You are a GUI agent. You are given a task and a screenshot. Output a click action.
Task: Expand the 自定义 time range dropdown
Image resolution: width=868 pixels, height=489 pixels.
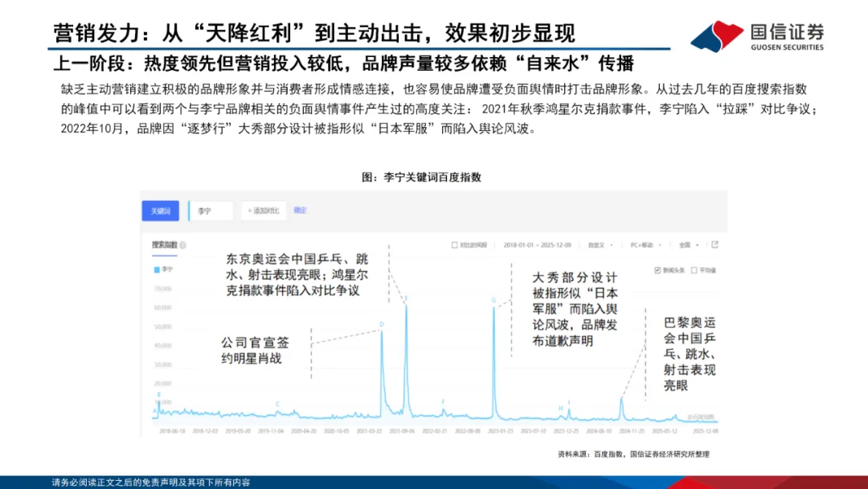tap(600, 244)
